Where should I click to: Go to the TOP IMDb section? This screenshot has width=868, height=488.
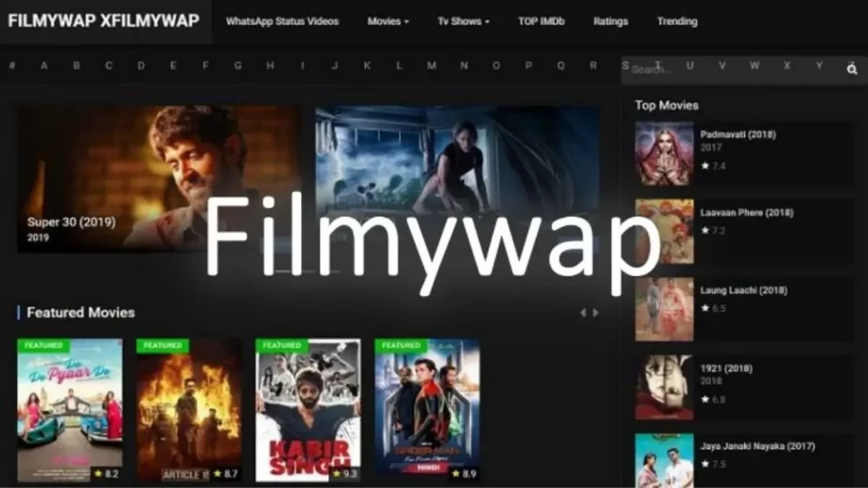tap(541, 21)
